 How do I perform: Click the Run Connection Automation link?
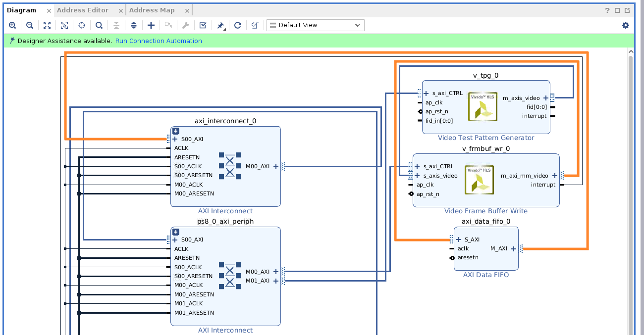tap(159, 41)
